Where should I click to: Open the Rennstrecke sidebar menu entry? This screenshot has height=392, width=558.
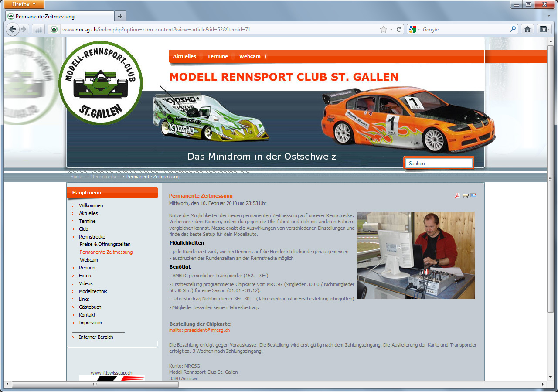[x=92, y=237]
